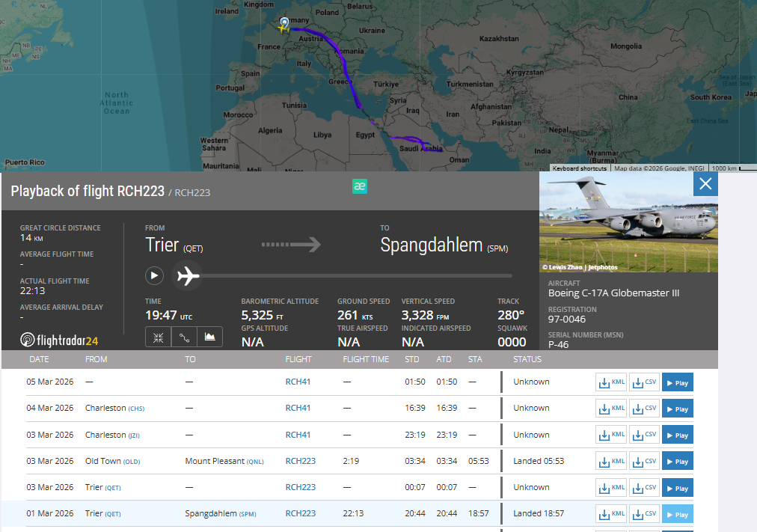The image size is (757, 532).
Task: Play the 05 Mar 2026 RCH41 flight
Action: click(x=677, y=382)
